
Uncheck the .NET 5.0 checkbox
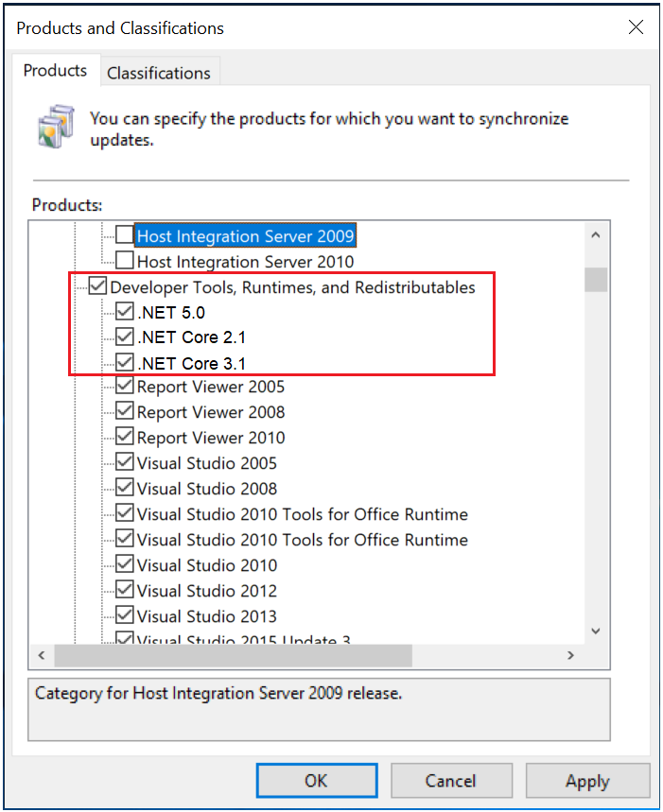tap(124, 312)
